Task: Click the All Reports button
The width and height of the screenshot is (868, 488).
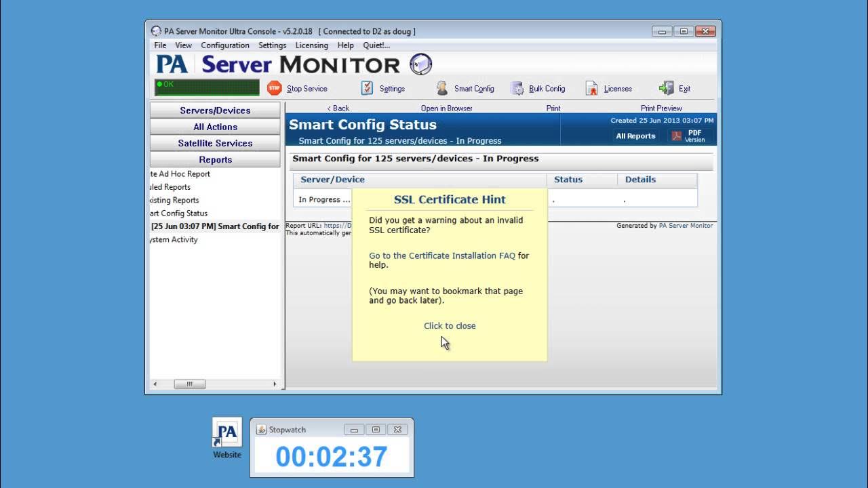Action: click(x=635, y=136)
